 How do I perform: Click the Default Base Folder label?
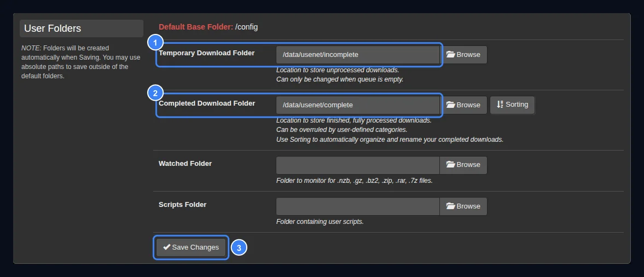click(196, 27)
